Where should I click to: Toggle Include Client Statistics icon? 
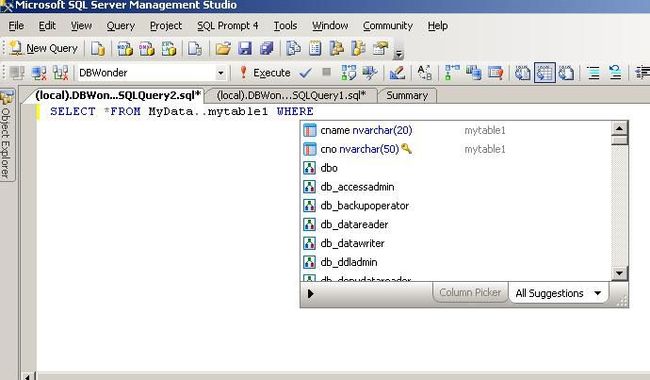point(473,73)
